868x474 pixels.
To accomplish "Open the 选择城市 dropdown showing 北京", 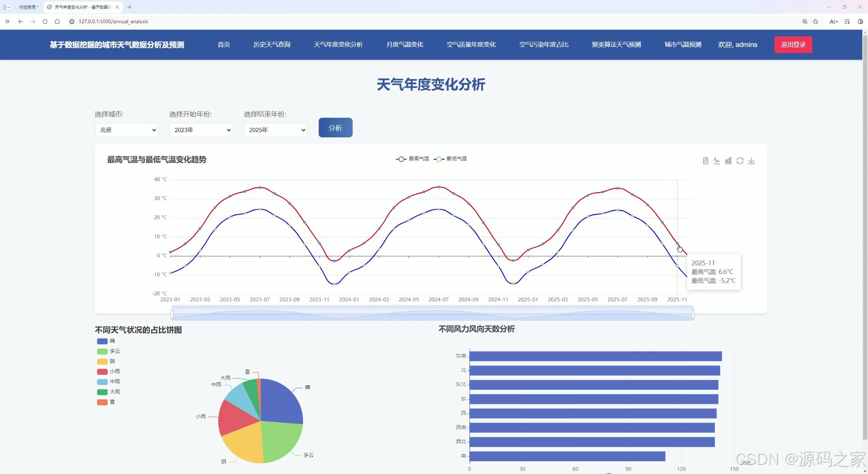I will pyautogui.click(x=127, y=130).
